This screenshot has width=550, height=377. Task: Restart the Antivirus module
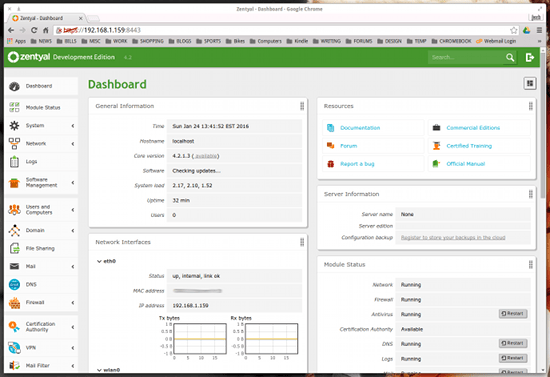pyautogui.click(x=513, y=314)
